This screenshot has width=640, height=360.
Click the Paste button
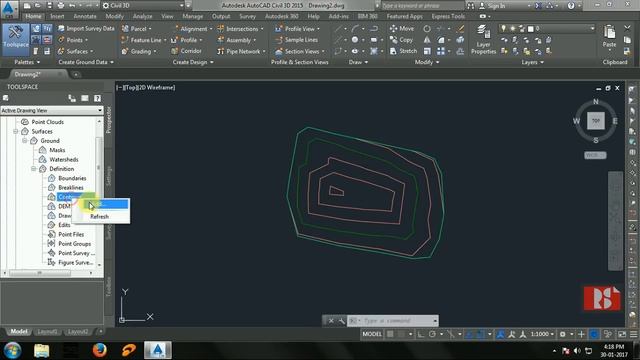click(x=609, y=37)
